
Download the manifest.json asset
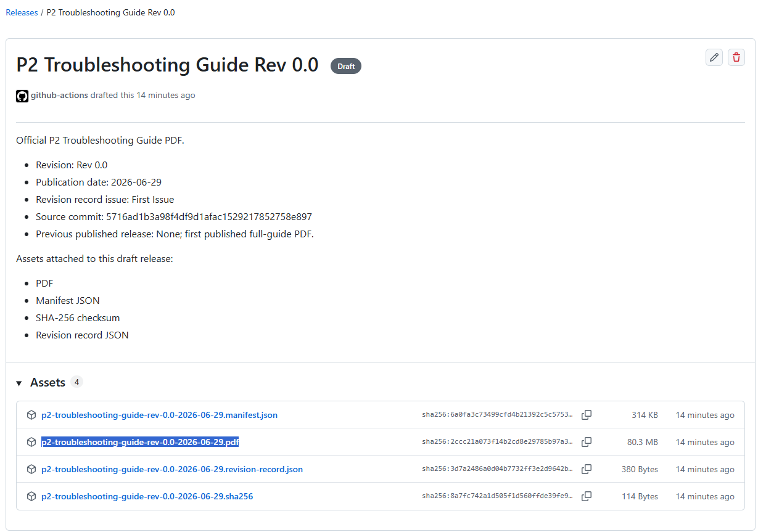tap(159, 415)
